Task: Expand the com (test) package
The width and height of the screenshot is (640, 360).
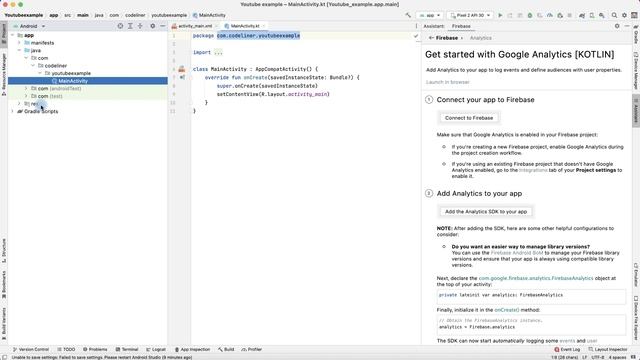Action: coord(26,96)
